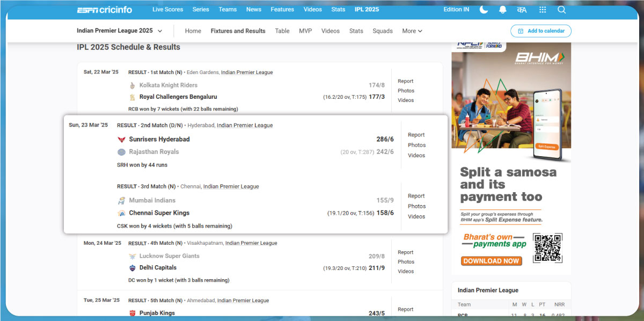Click the QR code in the BHIM advertisement
Image resolution: width=644 pixels, height=321 pixels.
pos(547,248)
